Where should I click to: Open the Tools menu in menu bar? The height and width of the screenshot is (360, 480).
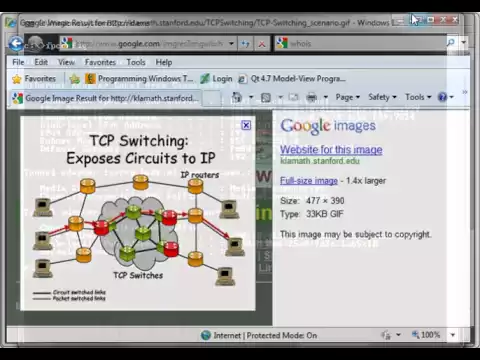point(136,62)
